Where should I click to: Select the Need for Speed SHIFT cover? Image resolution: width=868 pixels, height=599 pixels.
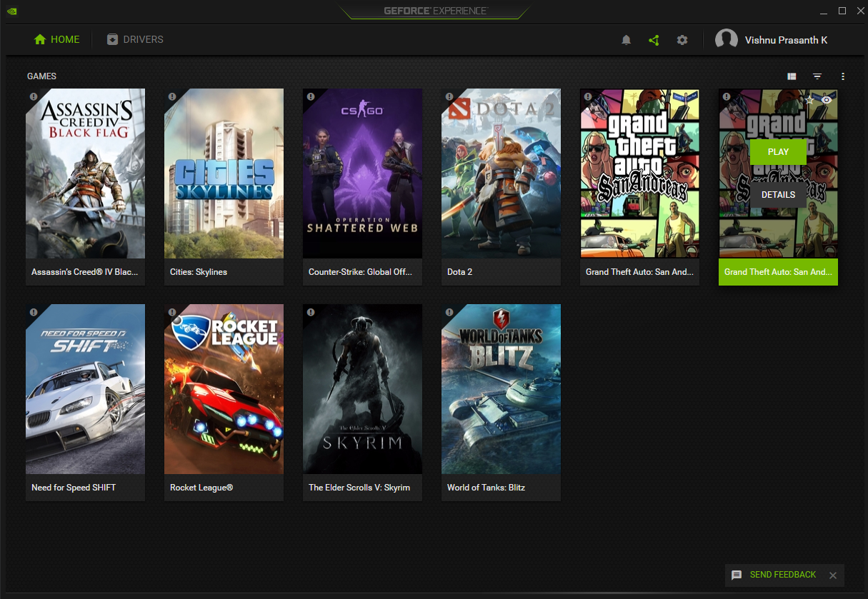point(85,389)
